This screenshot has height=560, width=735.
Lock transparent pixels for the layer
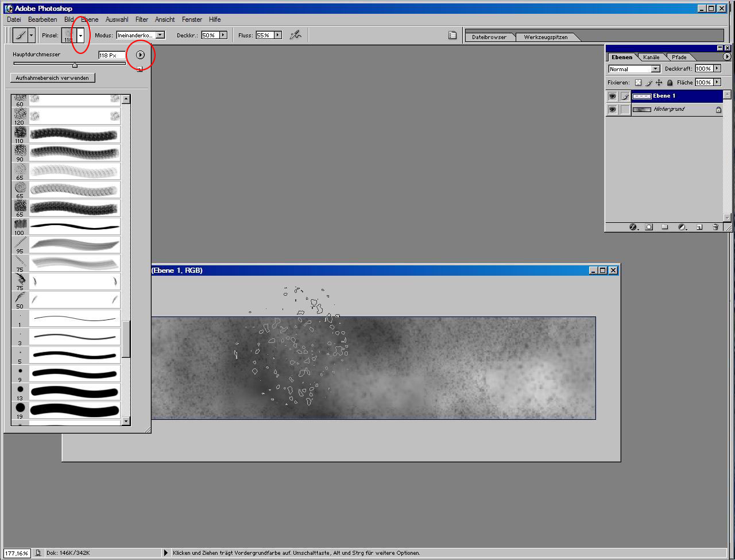click(638, 83)
